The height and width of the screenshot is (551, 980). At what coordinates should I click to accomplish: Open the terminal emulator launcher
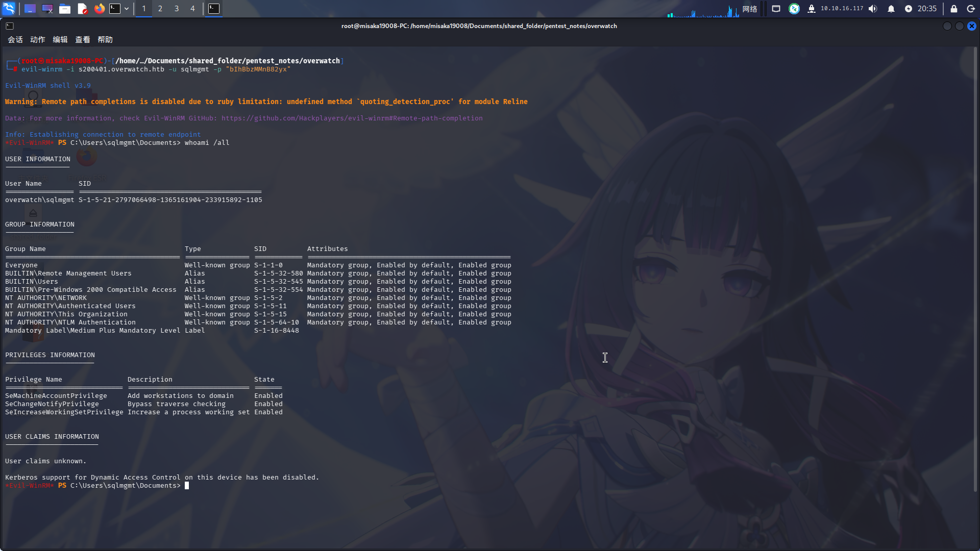[x=115, y=9]
